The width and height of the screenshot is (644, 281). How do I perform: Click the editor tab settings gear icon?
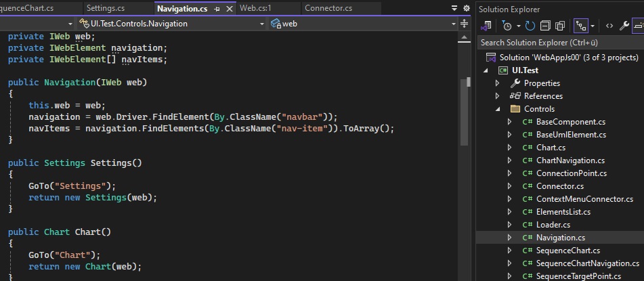coord(465,8)
